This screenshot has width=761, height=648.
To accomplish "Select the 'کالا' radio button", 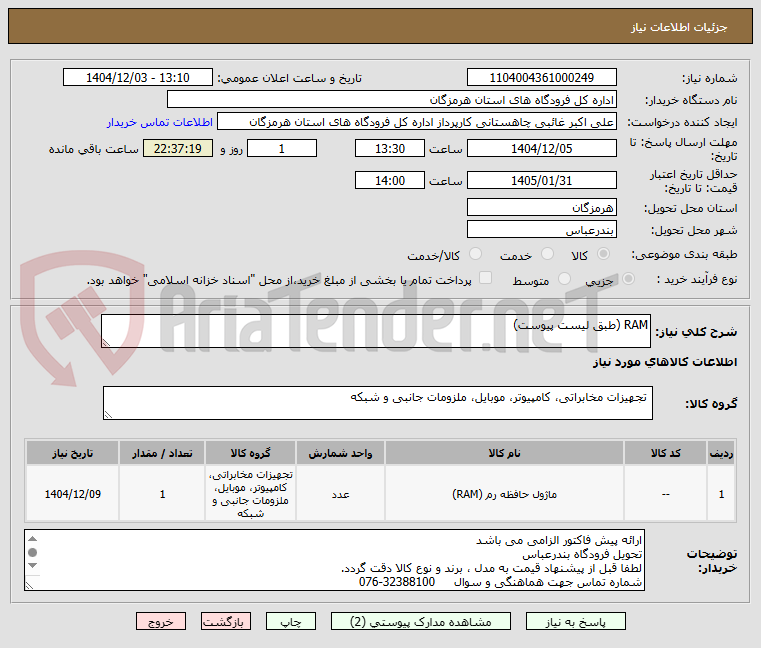I will point(604,254).
